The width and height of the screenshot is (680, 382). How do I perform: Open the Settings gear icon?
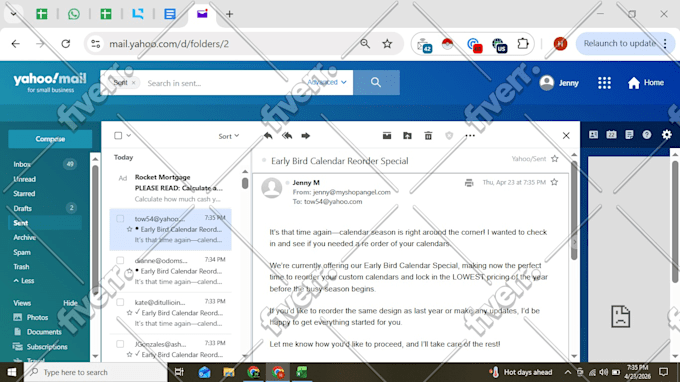coord(667,135)
